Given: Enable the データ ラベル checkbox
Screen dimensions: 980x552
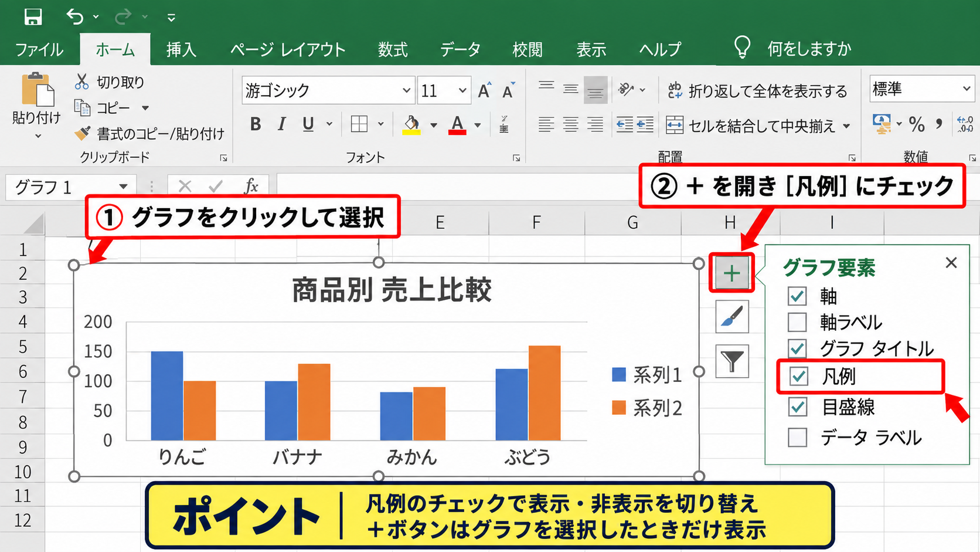Looking at the screenshot, I should (798, 437).
